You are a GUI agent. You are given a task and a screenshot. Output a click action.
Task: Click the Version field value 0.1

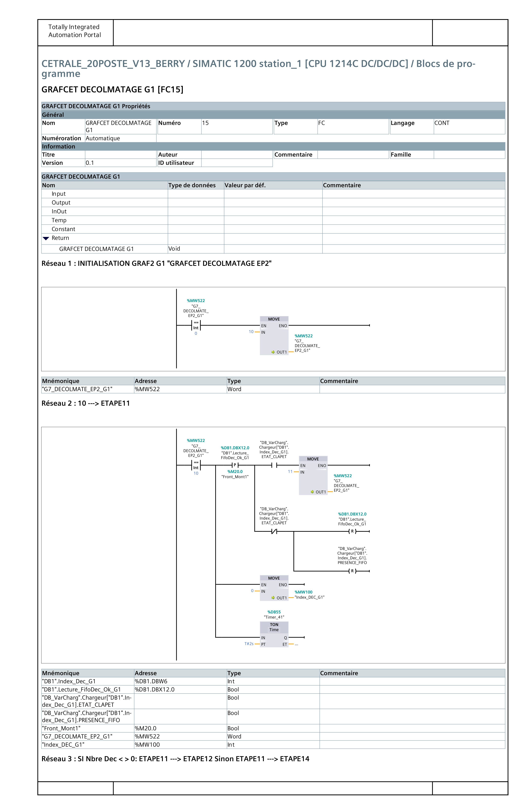pos(90,163)
